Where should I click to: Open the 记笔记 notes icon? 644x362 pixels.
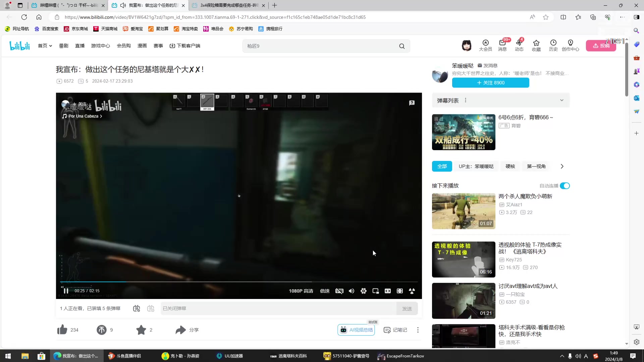click(395, 330)
